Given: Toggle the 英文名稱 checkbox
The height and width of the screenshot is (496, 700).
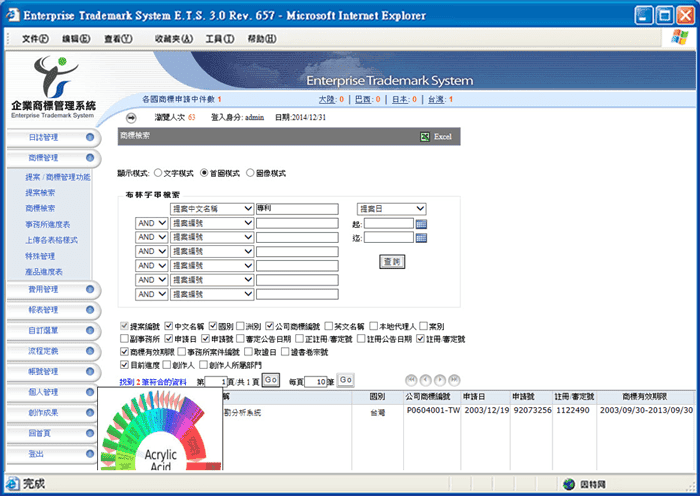Looking at the screenshot, I should click(x=327, y=326).
